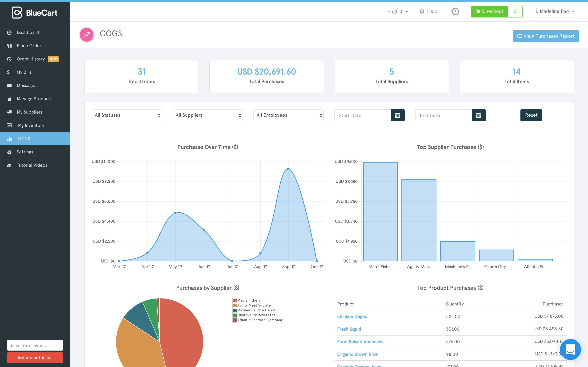This screenshot has width=588, height=367.
Task: Open the All Employees dropdown
Action: 288,115
